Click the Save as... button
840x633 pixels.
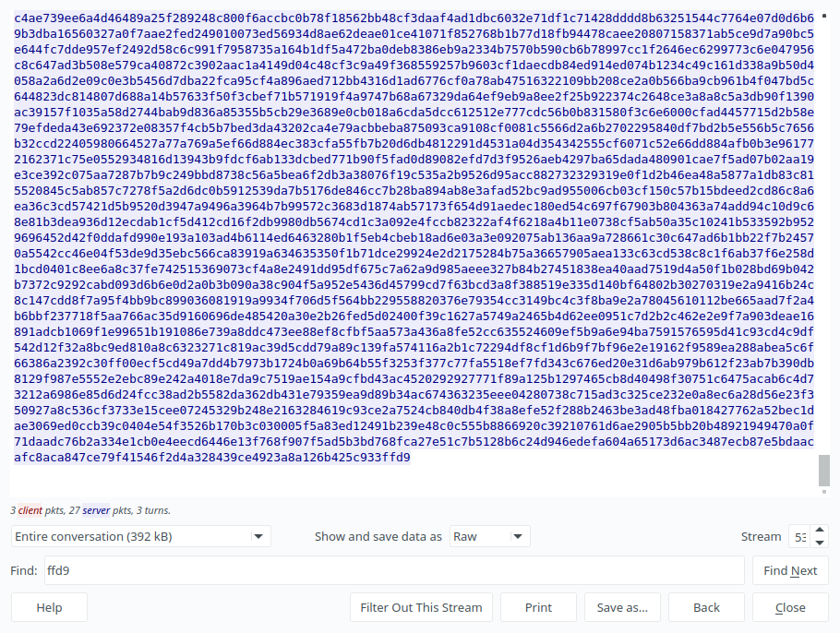coord(622,607)
